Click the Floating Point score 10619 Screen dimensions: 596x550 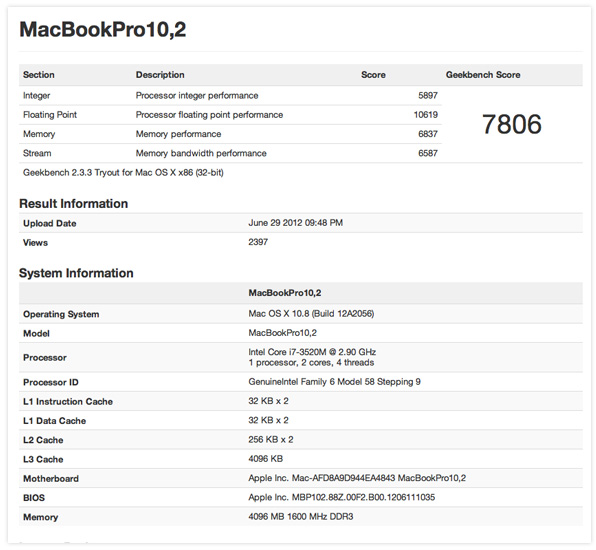[425, 115]
